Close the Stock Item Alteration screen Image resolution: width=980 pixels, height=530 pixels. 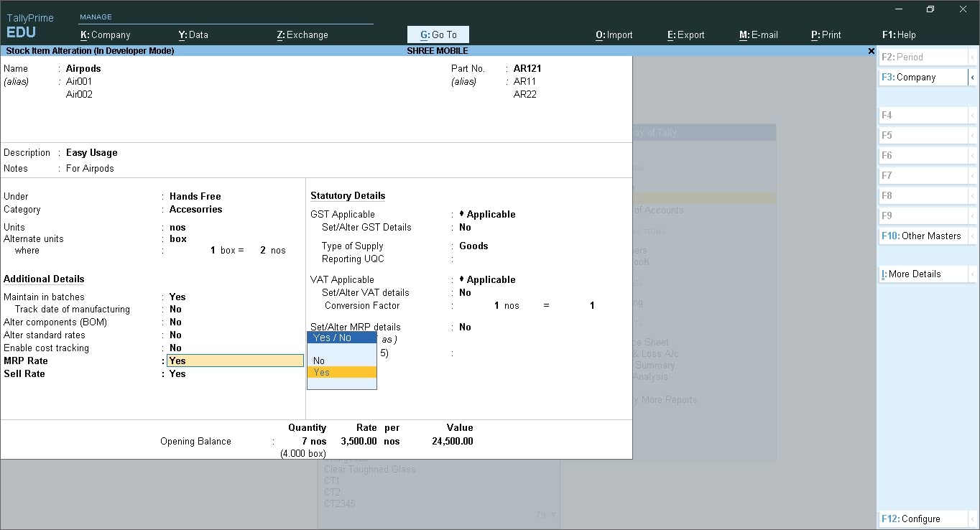pos(871,51)
